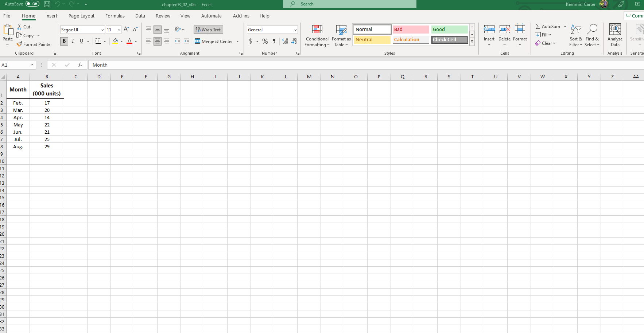Image resolution: width=644 pixels, height=333 pixels.
Task: Open the Font name dropdown
Action: [102, 30]
